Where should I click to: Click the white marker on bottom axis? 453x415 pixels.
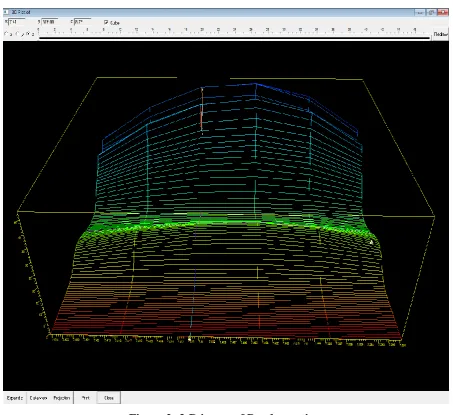pyautogui.click(x=190, y=339)
